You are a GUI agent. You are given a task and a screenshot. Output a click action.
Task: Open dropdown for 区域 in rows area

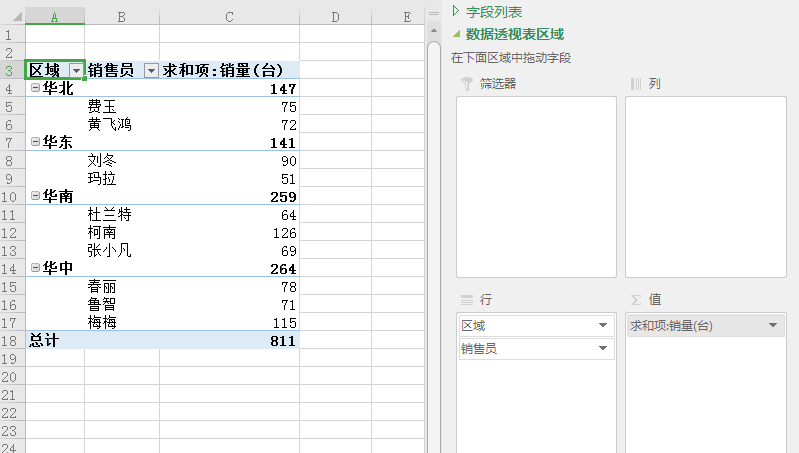(603, 325)
